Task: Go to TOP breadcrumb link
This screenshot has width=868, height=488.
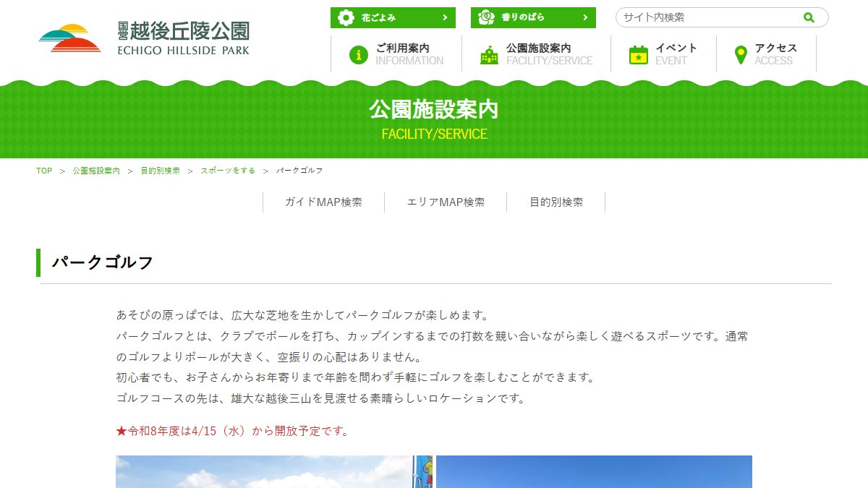Action: coord(44,171)
